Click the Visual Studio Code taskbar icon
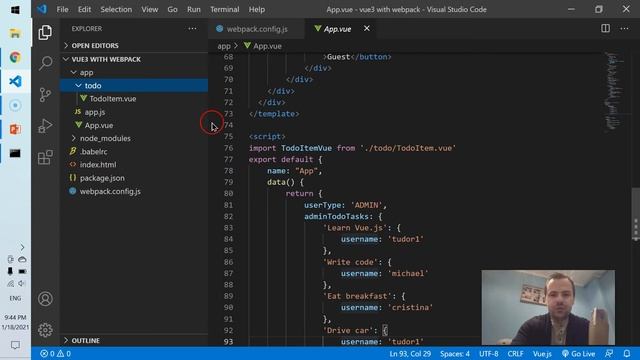This screenshot has width=640, height=360. [x=15, y=81]
